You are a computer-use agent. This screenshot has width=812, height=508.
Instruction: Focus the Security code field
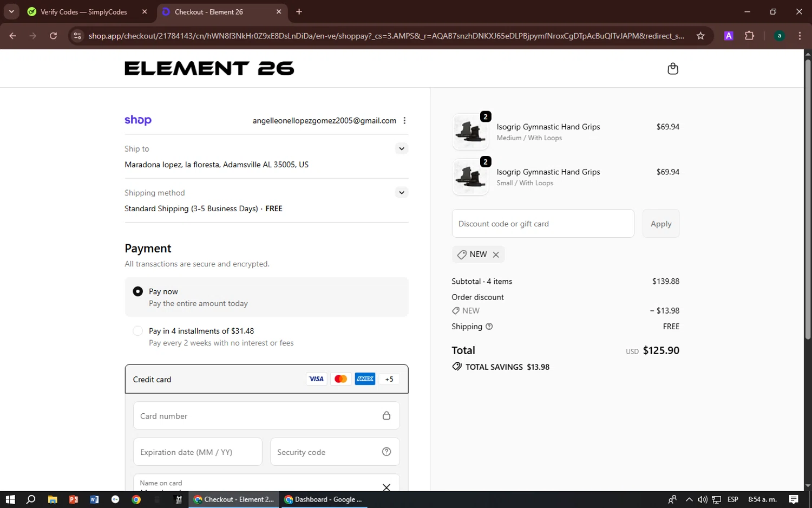click(335, 452)
